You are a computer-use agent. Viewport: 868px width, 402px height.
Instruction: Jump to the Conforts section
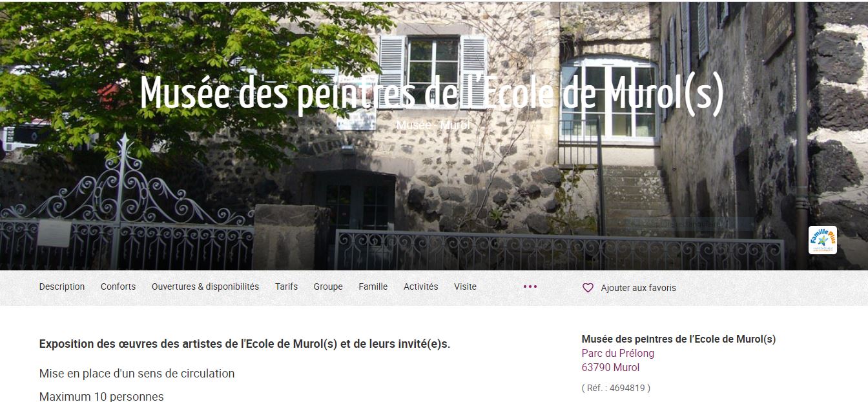click(x=118, y=286)
